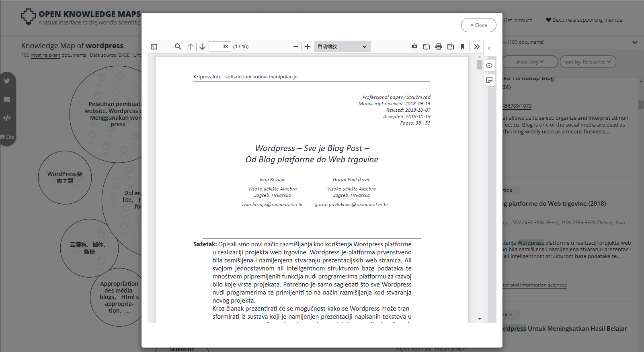Go to next page arrow
Image resolution: width=644 pixels, height=352 pixels.
click(202, 47)
